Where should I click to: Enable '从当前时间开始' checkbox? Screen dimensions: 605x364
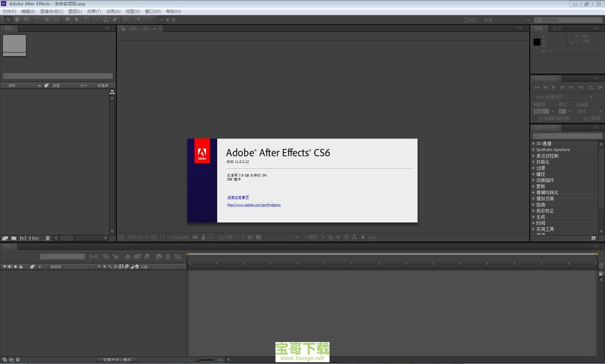point(535,118)
